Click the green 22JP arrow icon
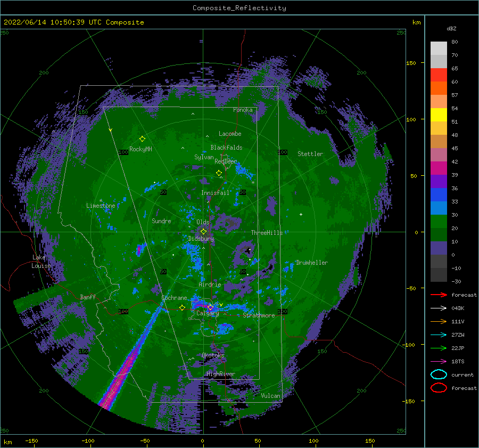The image size is (479, 448). pos(439,348)
